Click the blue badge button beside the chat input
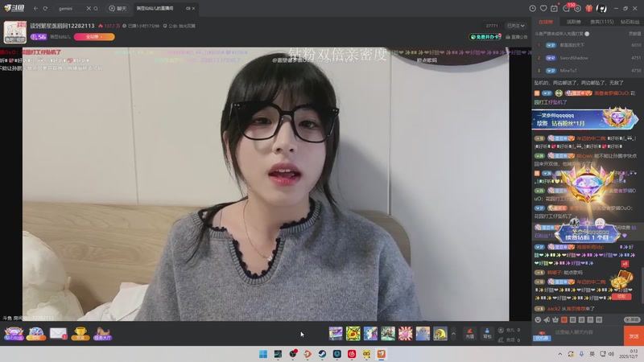 [542, 336]
